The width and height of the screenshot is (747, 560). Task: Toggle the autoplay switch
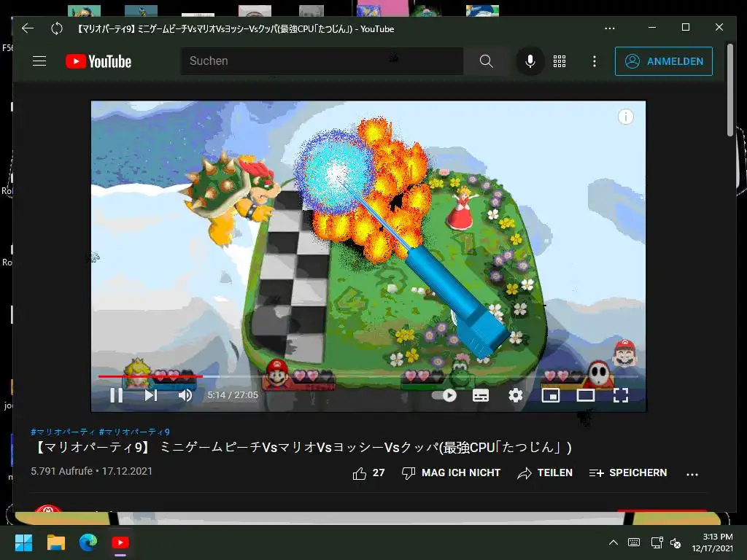pyautogui.click(x=444, y=395)
